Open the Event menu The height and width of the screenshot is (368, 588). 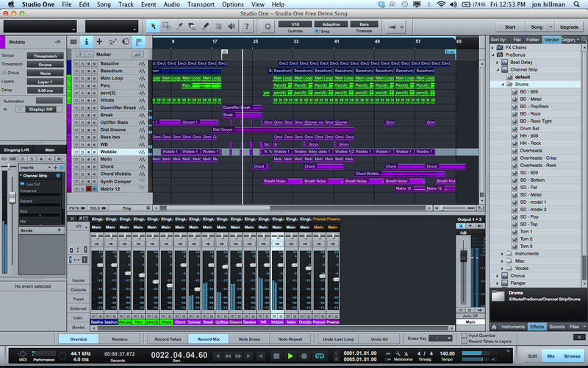148,4
